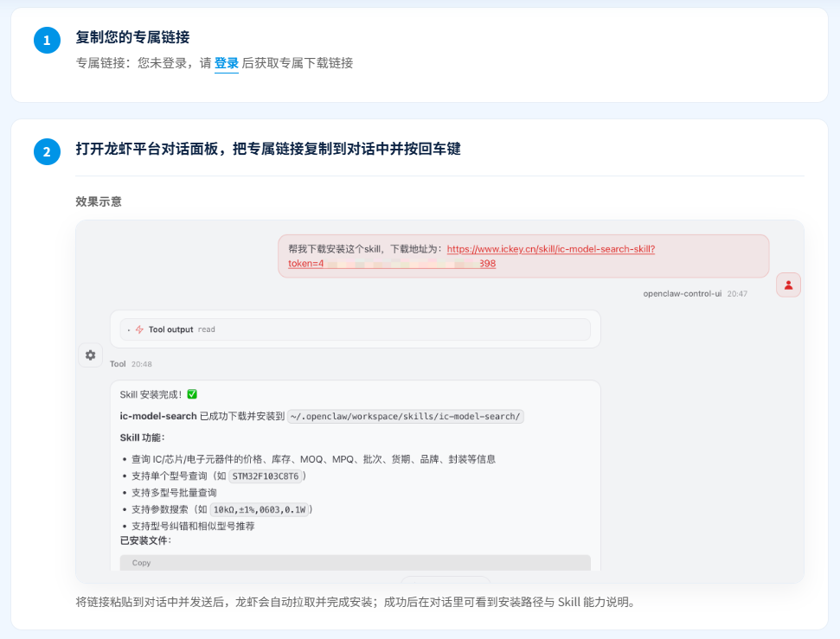Click the ic-model-search bold skill name

click(158, 416)
